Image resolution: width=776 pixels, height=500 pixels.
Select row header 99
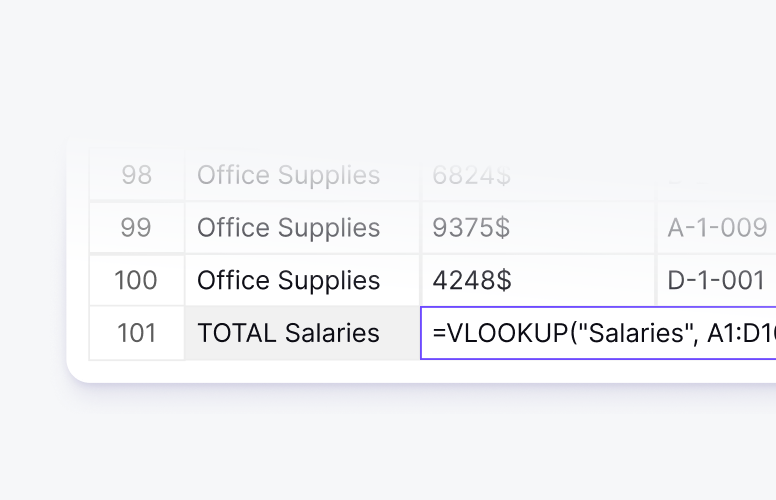136,228
